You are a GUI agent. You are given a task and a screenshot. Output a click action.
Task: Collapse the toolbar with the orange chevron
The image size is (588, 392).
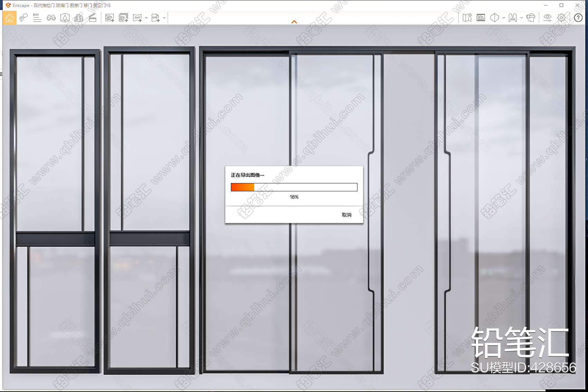coord(294,22)
